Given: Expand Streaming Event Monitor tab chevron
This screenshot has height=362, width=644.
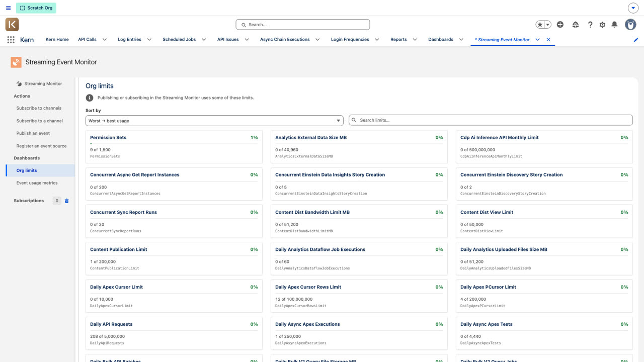Looking at the screenshot, I should tap(537, 40).
